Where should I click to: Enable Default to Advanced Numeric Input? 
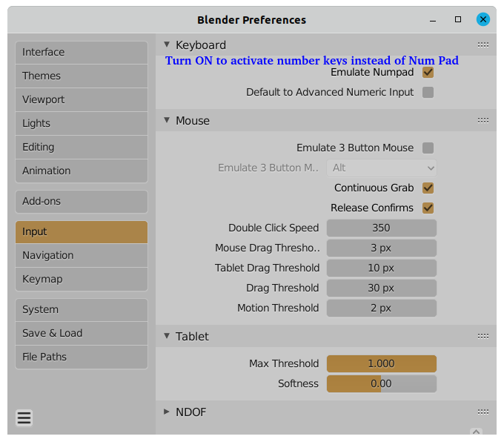tap(428, 92)
